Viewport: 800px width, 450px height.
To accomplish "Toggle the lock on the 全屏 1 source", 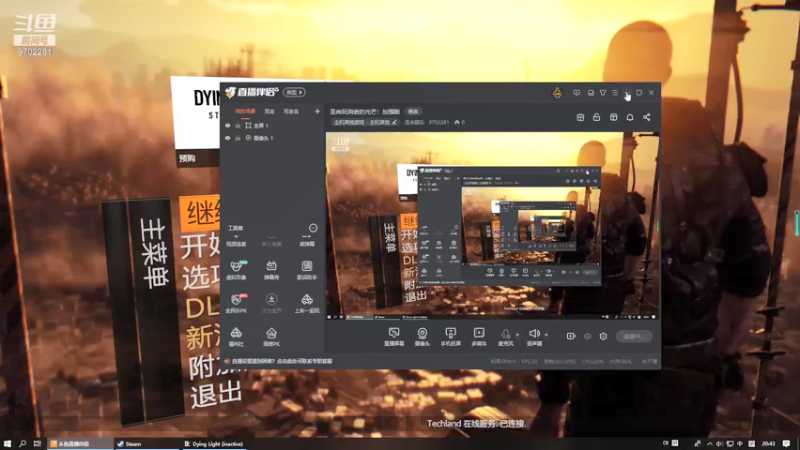I will 237,126.
